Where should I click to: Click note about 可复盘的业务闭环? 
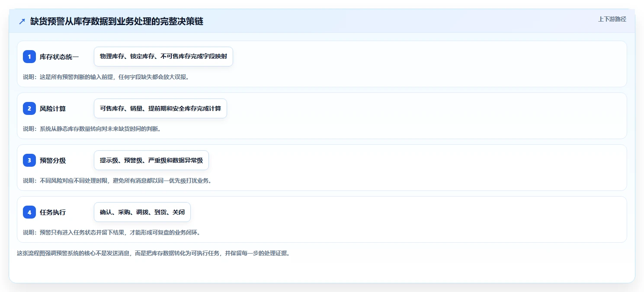(112, 232)
